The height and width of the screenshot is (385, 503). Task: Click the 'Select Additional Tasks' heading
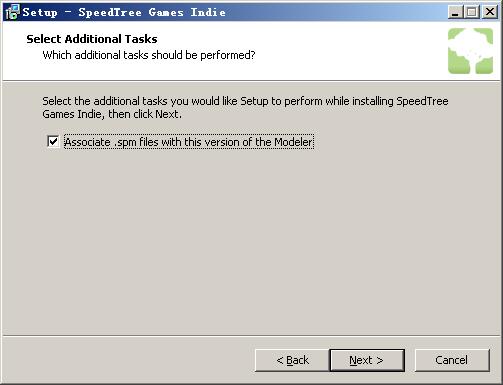click(x=92, y=39)
